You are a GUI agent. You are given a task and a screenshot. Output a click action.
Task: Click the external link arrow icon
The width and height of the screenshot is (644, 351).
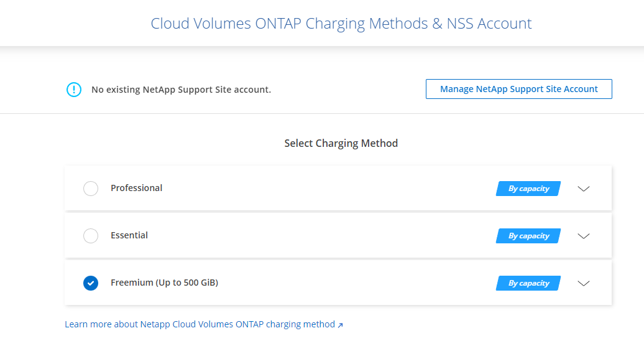(x=340, y=325)
